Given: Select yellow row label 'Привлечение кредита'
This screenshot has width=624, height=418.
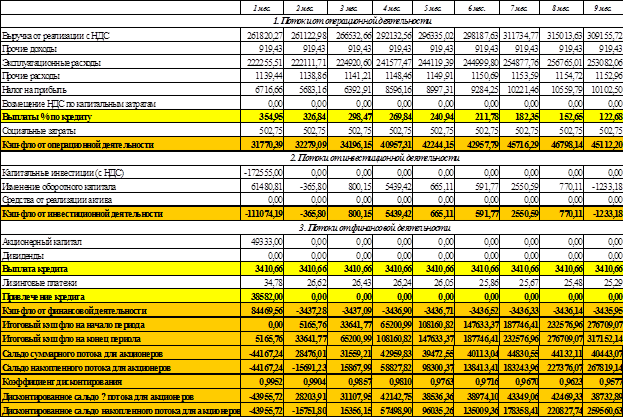Looking at the screenshot, I should (x=43, y=297).
